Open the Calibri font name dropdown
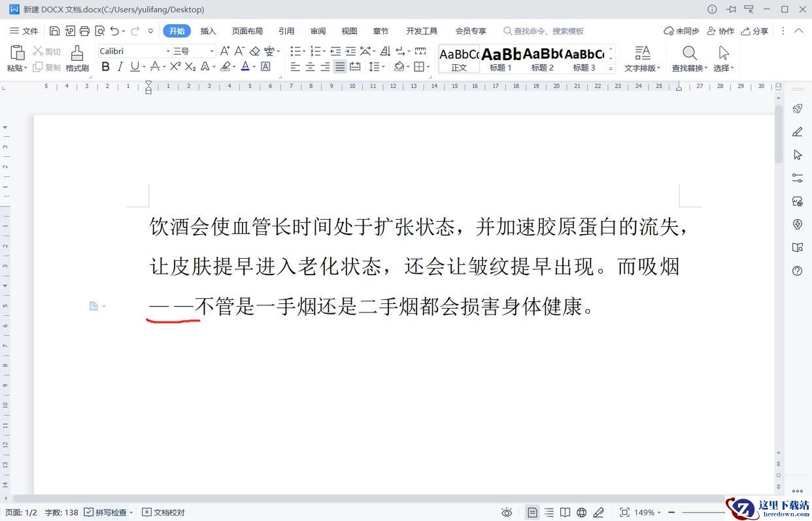Screen dimensions: 812x521 168,51
